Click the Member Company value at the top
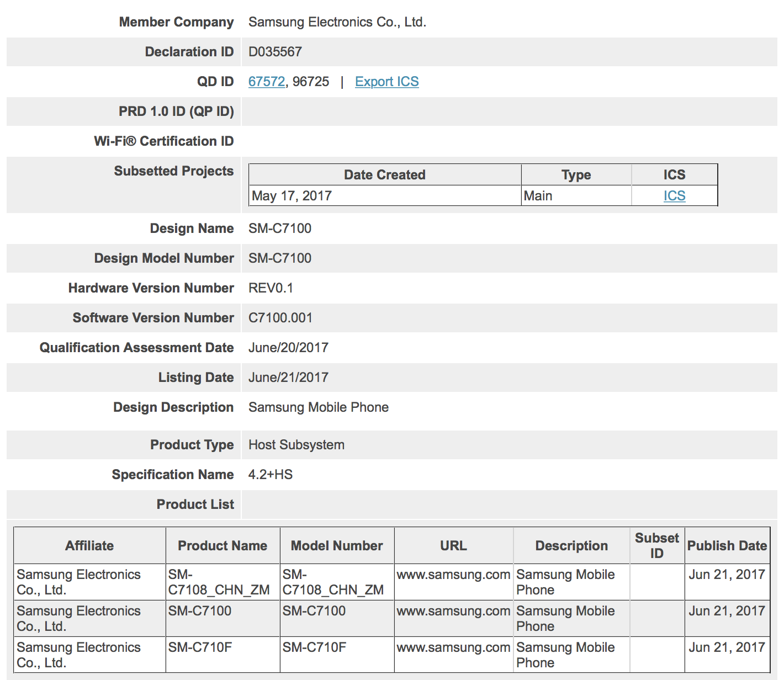 337,22
